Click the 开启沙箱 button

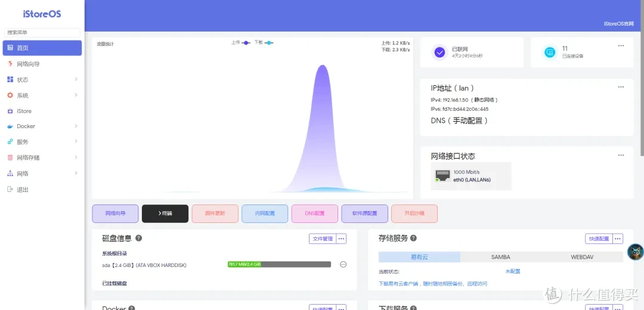coord(414,213)
